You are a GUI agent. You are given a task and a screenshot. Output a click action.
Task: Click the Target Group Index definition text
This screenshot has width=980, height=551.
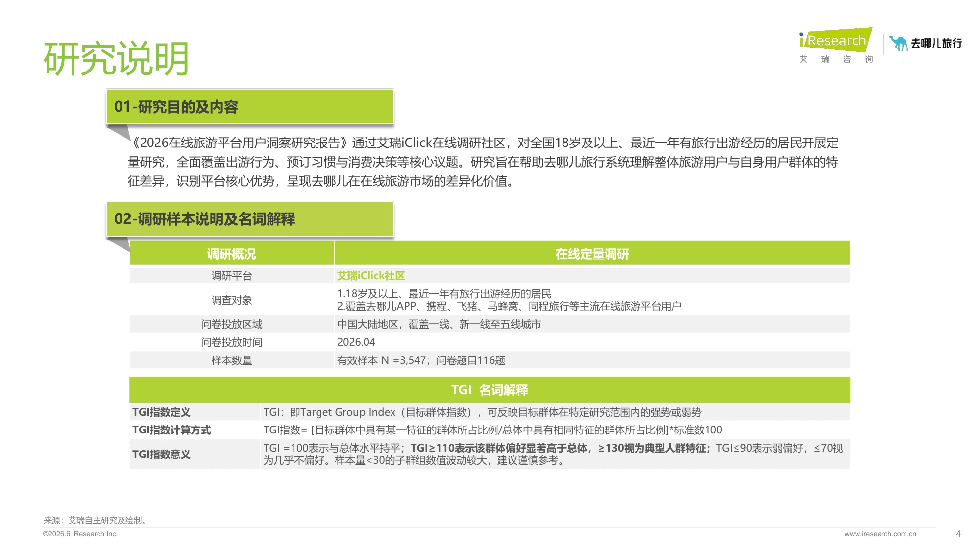click(x=483, y=412)
